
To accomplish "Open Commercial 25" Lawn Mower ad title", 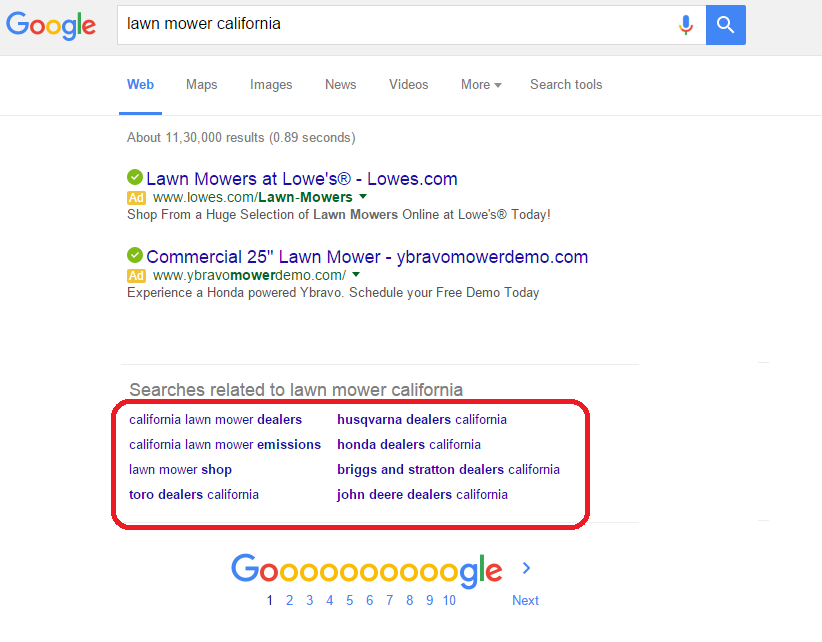I will [x=367, y=257].
